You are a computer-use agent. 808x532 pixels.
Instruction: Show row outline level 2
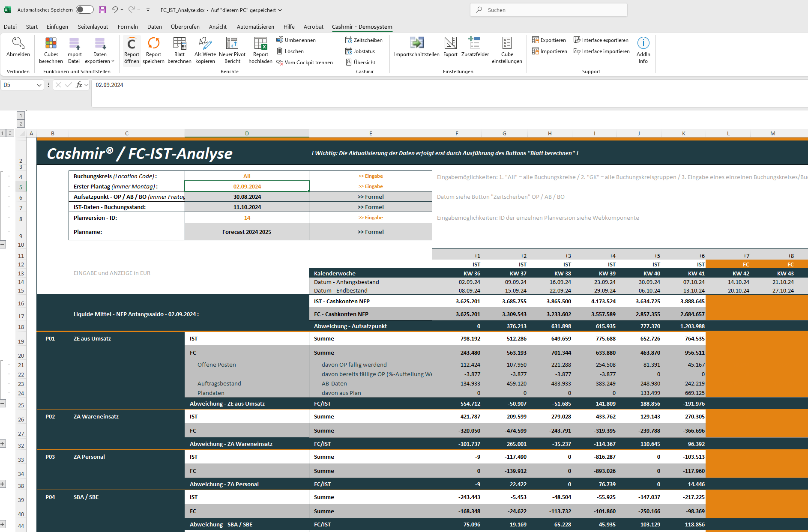click(x=10, y=133)
